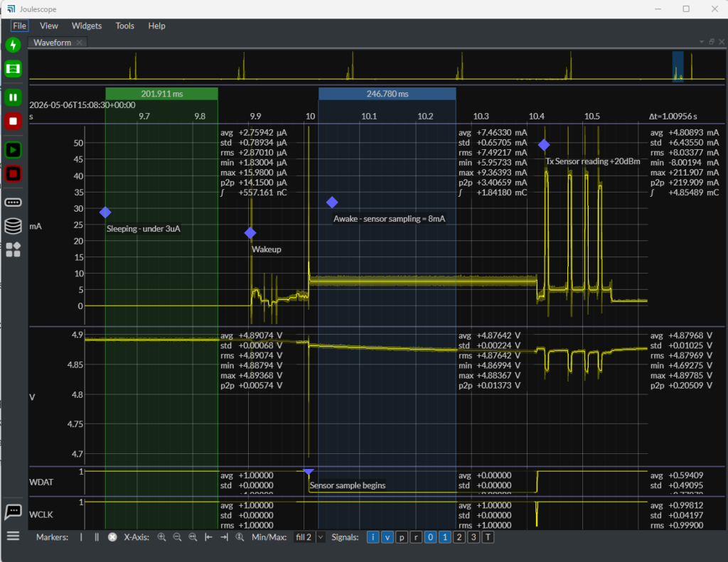Image resolution: width=728 pixels, height=562 pixels.
Task: Open the Tools menu
Action: point(125,26)
